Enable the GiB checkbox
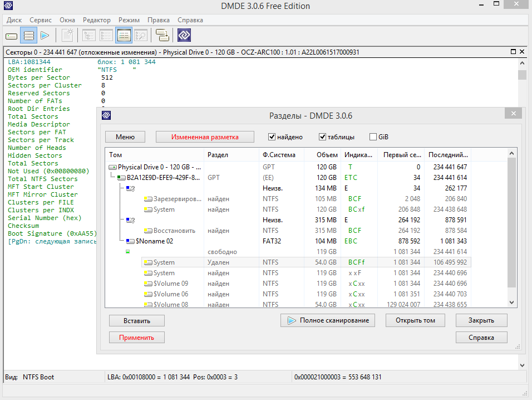 tap(373, 137)
